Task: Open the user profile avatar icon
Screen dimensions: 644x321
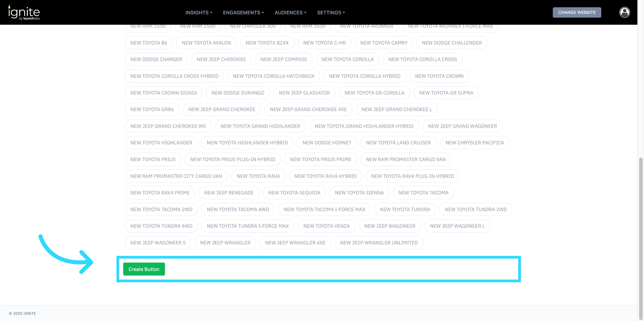Action: click(x=624, y=12)
